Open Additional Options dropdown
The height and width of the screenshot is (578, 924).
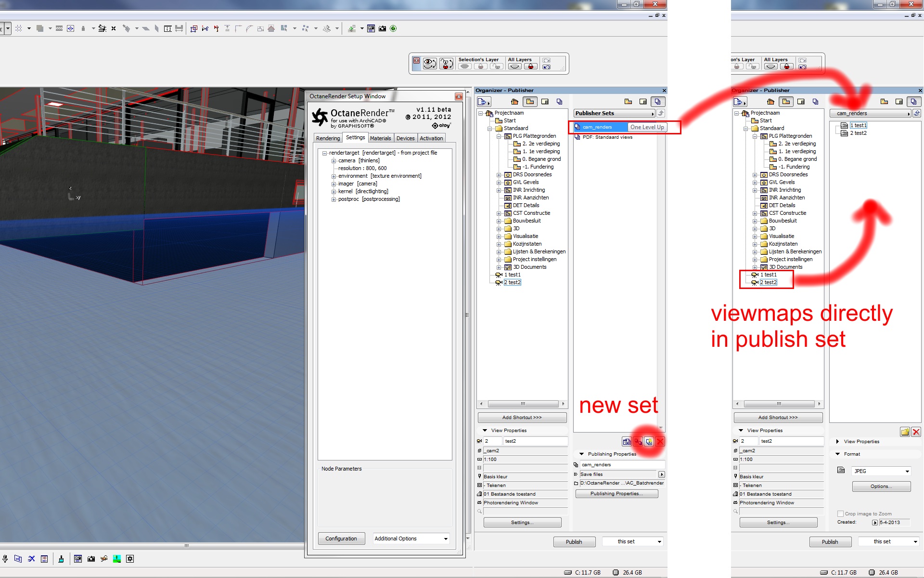pyautogui.click(x=411, y=539)
